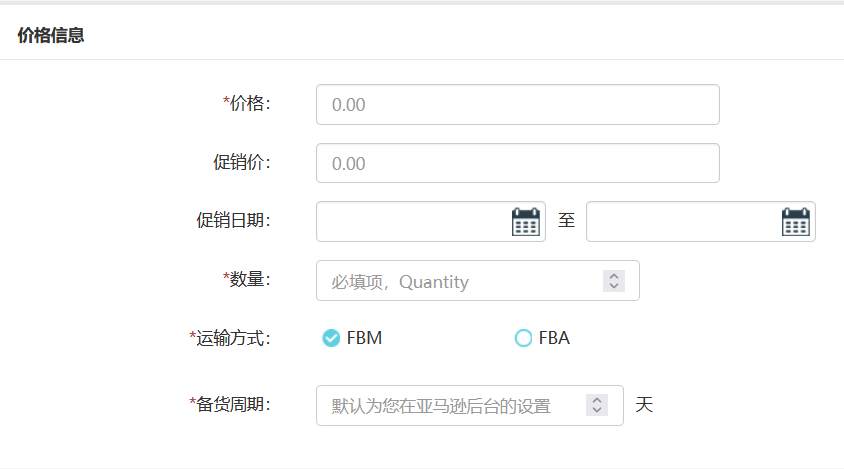Click the 促销日期 field label
The width and height of the screenshot is (844, 469).
click(233, 220)
